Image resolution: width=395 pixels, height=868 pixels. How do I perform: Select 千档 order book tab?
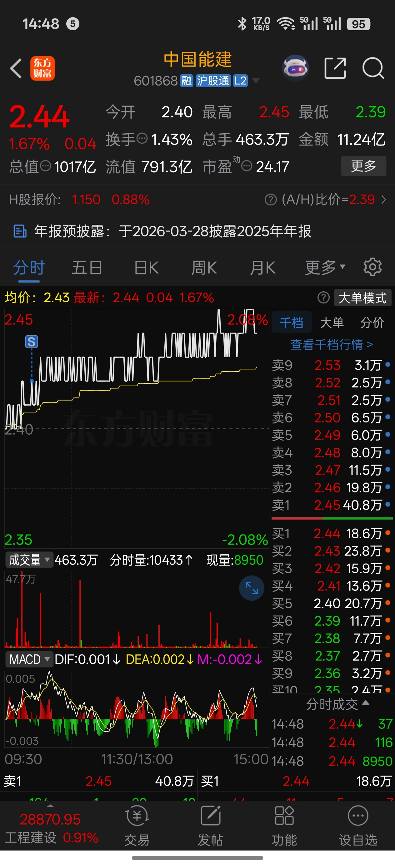point(292,323)
